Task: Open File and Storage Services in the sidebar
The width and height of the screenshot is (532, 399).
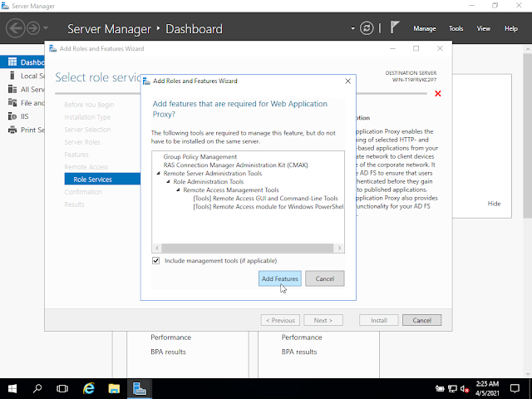Action: point(22,103)
